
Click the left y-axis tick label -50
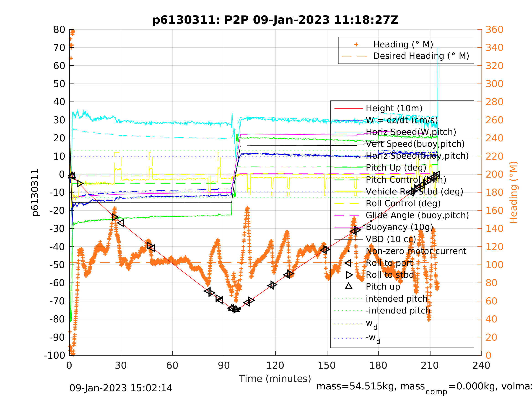pyautogui.click(x=57, y=265)
